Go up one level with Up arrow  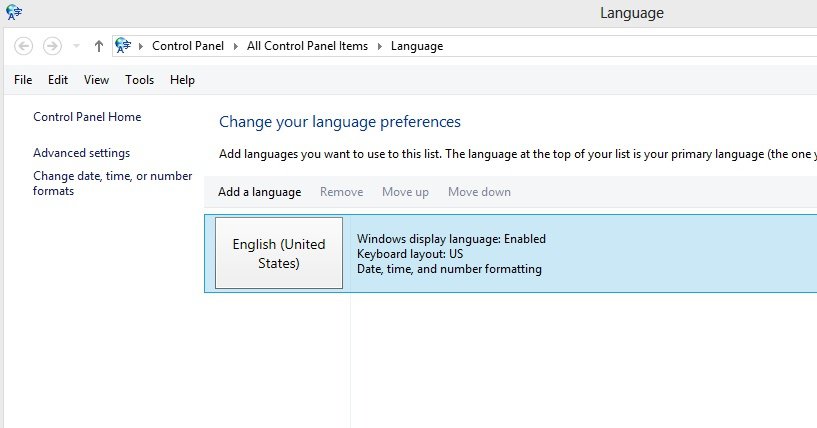[x=98, y=46]
